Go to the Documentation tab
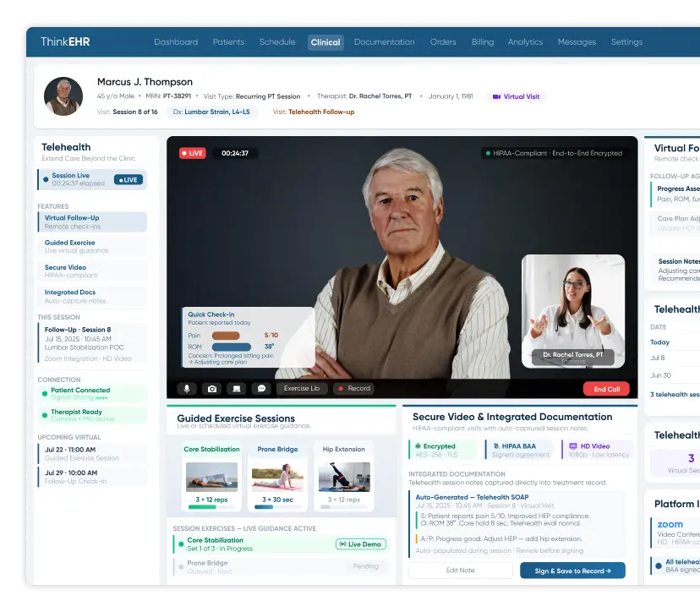The height and width of the screenshot is (612, 700). coord(385,42)
